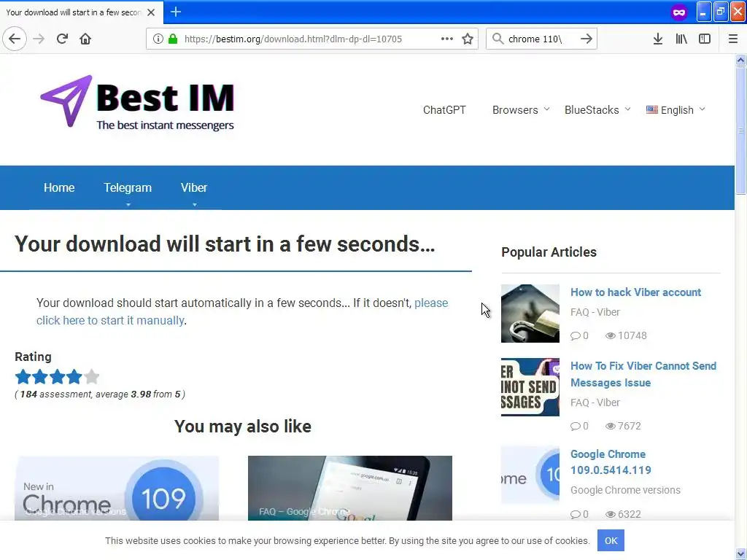Select the 'Your download will start' tab

[81, 12]
